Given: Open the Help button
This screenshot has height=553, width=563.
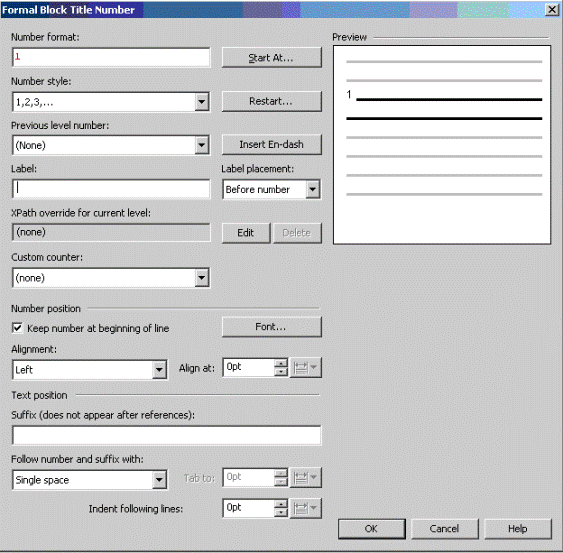Looking at the screenshot, I should 517,529.
